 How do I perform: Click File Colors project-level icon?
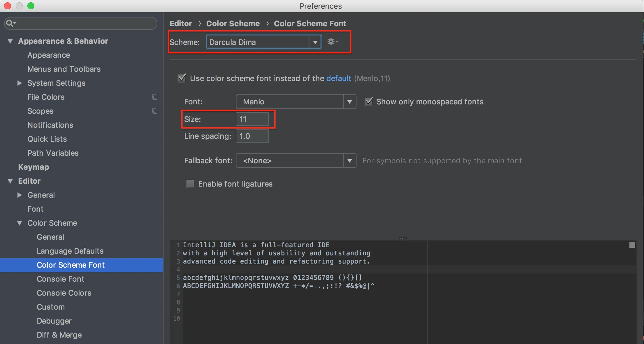click(155, 97)
